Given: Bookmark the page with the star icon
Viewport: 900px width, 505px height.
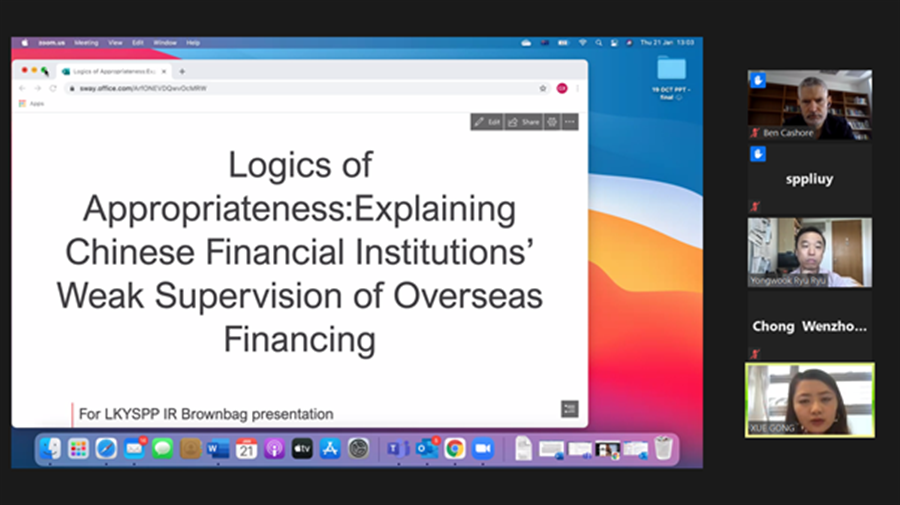Looking at the screenshot, I should pos(543,88).
